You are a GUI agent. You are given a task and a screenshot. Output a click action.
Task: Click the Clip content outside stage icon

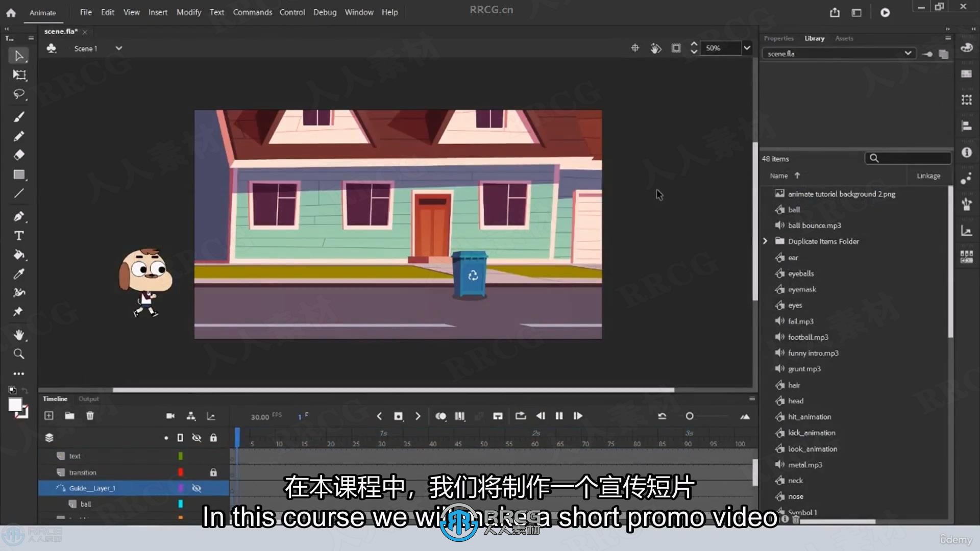point(676,48)
